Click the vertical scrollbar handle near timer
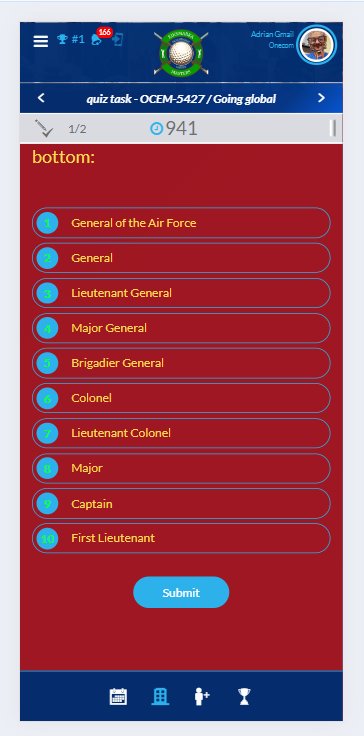The height and width of the screenshot is (736, 364). click(x=333, y=128)
